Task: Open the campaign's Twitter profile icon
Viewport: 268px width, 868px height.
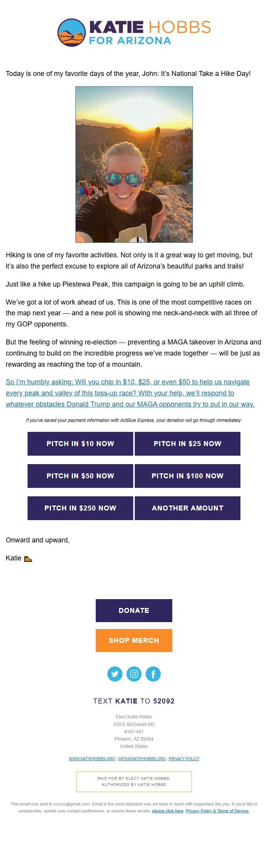Action: [114, 674]
